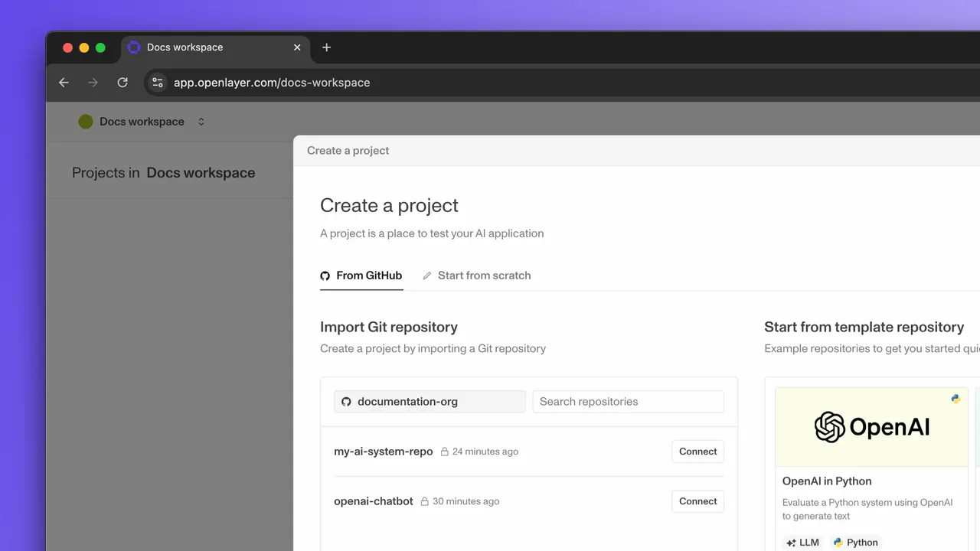Select the my-ai-system-repo repository name
Image resolution: width=980 pixels, height=551 pixels.
click(384, 452)
